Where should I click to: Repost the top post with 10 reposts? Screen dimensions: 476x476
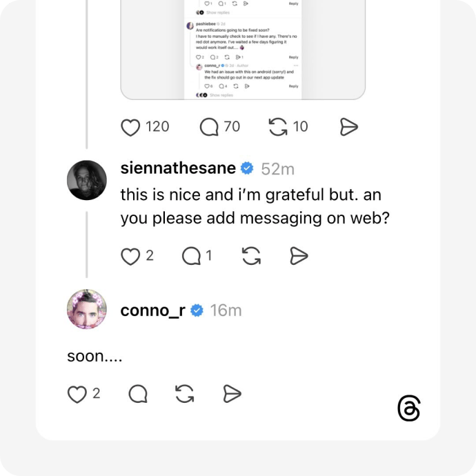pyautogui.click(x=278, y=127)
